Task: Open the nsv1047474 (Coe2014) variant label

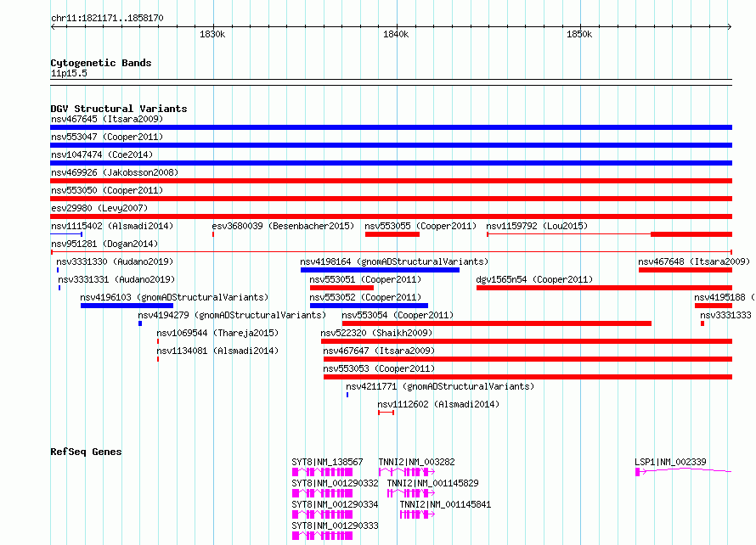Action: pos(102,155)
